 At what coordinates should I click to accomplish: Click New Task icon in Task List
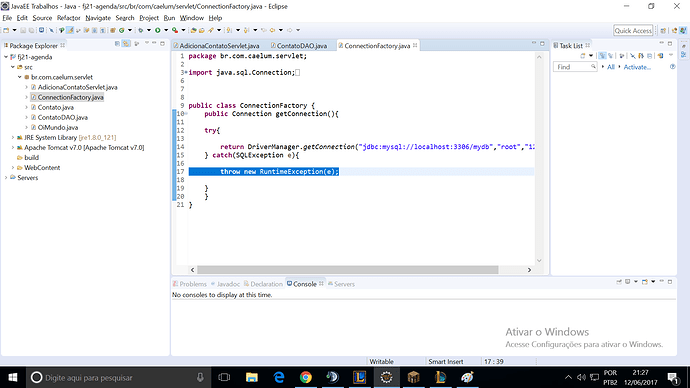(583, 56)
